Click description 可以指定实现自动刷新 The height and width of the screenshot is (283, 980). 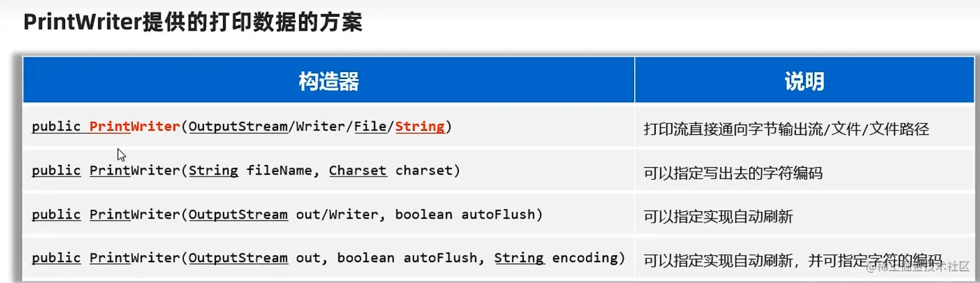pos(717,217)
